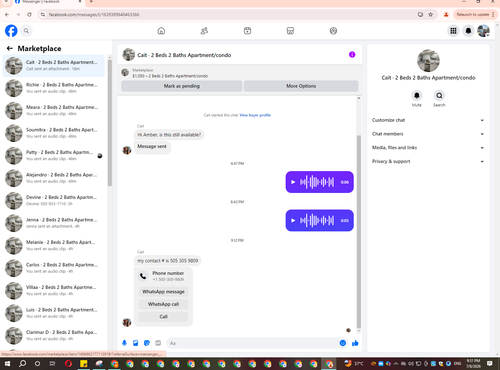Open the Opera browser taskbar icon

(x=68, y=364)
